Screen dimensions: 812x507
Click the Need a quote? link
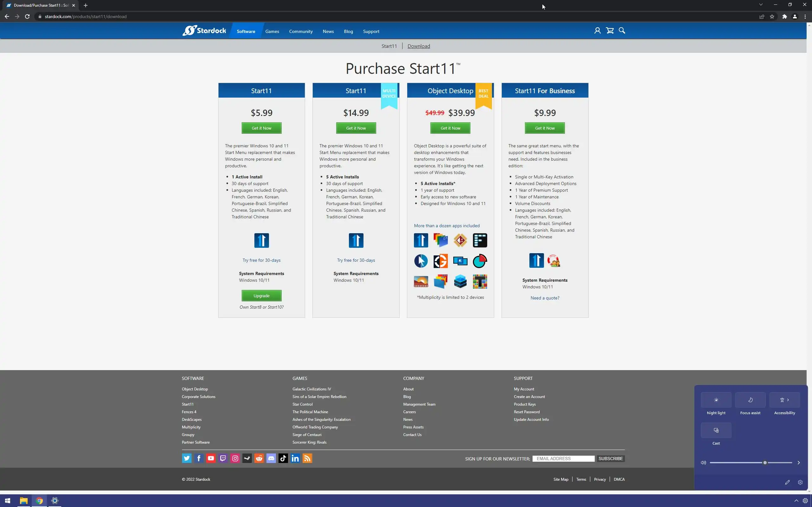(x=545, y=298)
